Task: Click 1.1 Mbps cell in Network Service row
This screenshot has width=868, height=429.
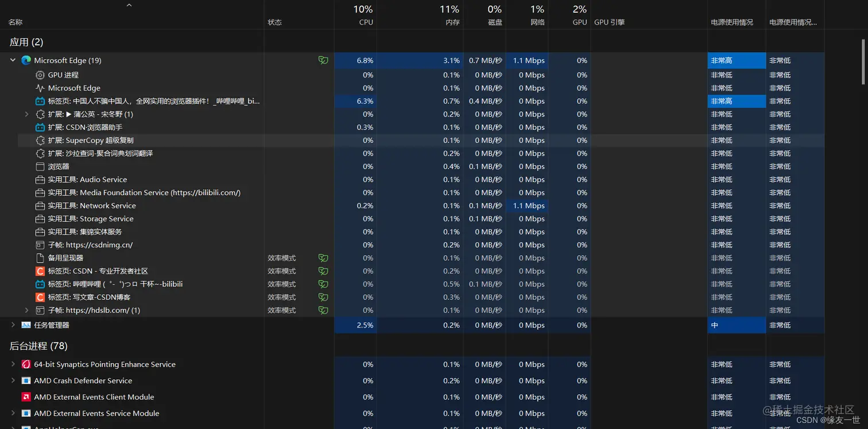Action: coord(527,206)
